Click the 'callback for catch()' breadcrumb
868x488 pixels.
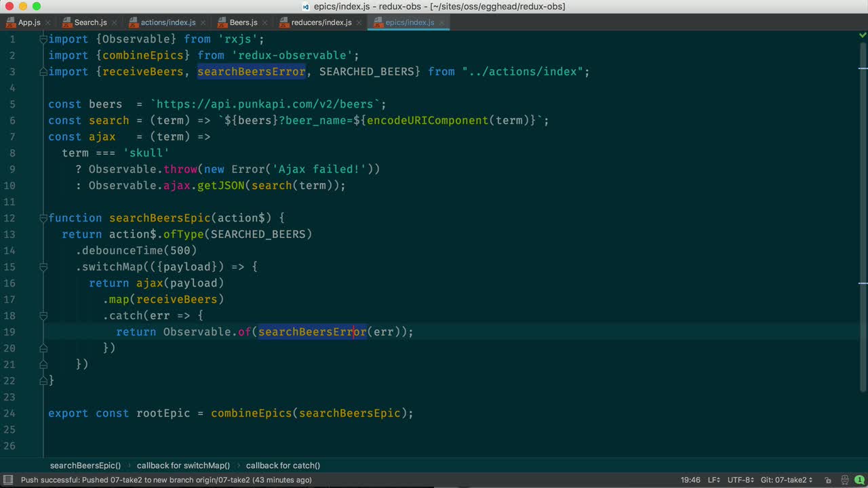click(x=283, y=466)
